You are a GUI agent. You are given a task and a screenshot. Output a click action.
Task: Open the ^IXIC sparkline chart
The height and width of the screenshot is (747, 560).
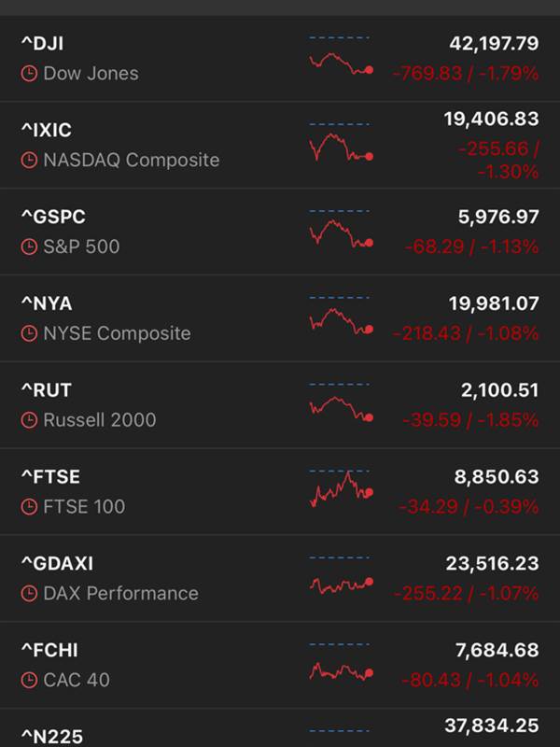[x=341, y=143]
